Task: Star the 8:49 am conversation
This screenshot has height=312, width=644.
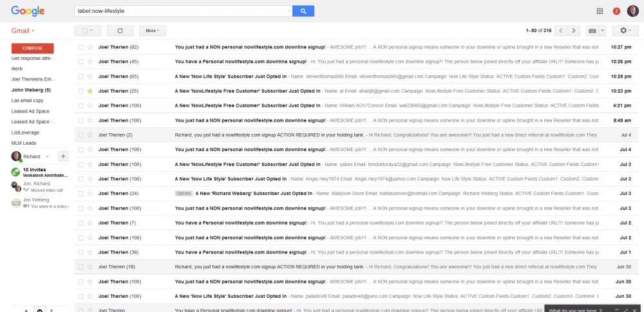Action: click(90, 120)
